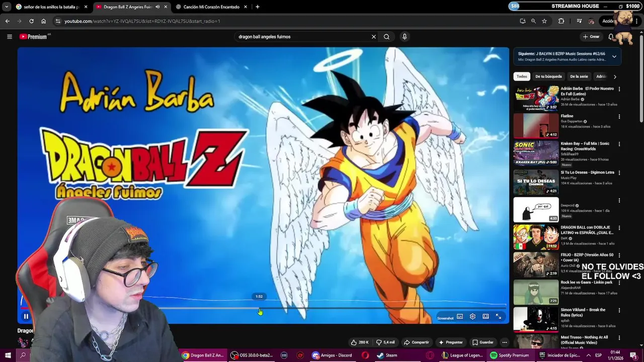Screen dimensions: 644x362
Task: Open Windows taskbar search
Action: (x=23, y=355)
